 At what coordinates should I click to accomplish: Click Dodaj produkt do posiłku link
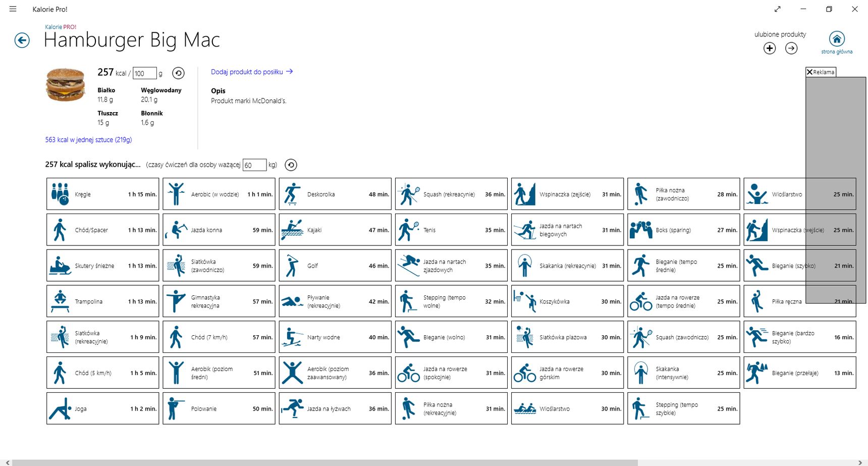tap(252, 72)
